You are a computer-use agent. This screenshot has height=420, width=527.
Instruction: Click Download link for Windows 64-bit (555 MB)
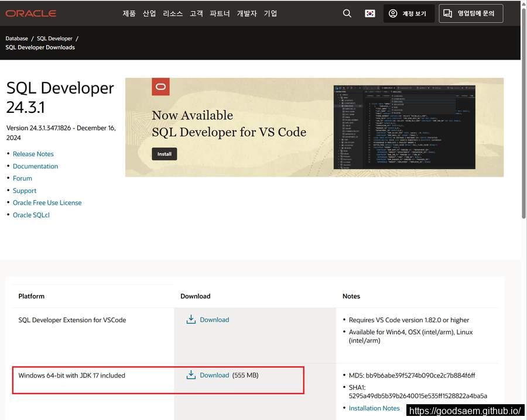click(x=214, y=375)
